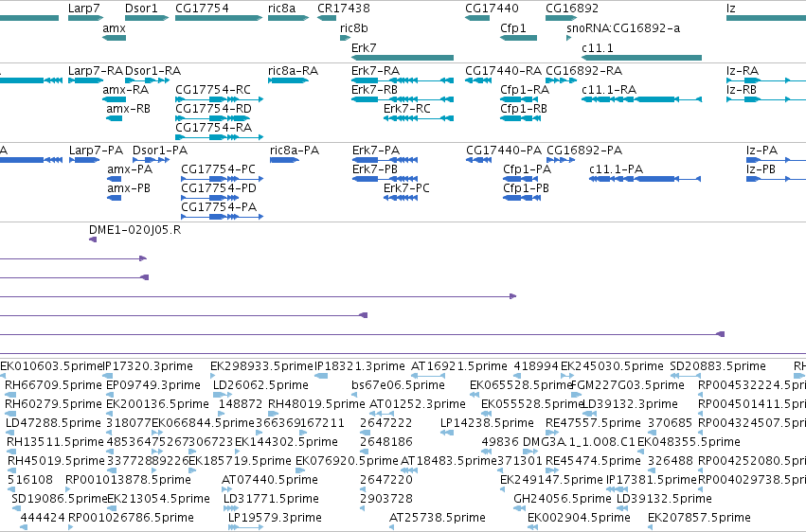The width and height of the screenshot is (806, 532).
Task: Select the Erk7 gene bar
Action: (x=403, y=58)
